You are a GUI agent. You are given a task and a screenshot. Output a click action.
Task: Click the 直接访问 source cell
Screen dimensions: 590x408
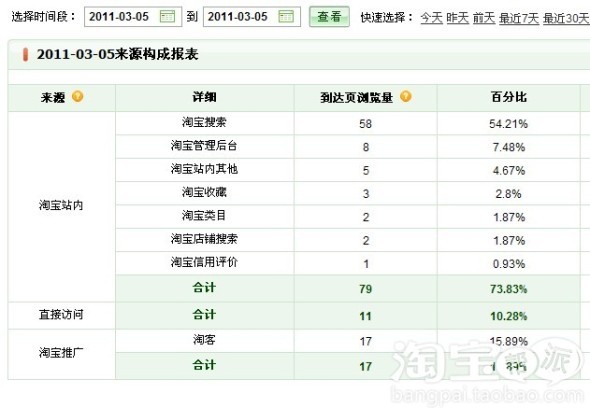[61, 315]
